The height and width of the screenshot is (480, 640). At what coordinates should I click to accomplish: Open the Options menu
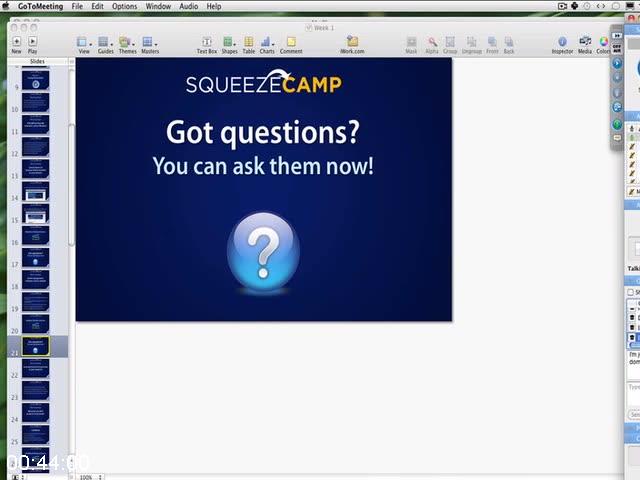coord(124,6)
